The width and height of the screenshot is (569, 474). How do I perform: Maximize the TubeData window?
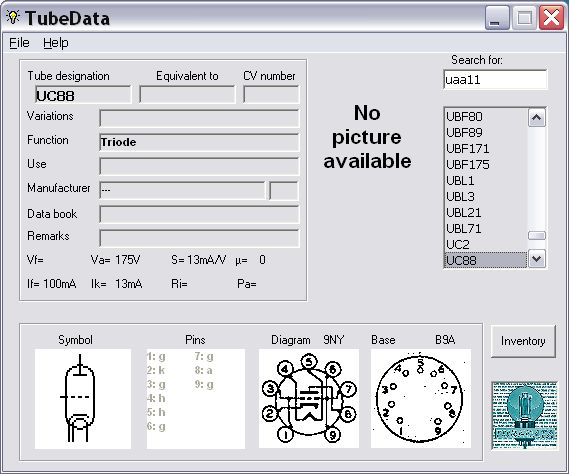(x=524, y=18)
